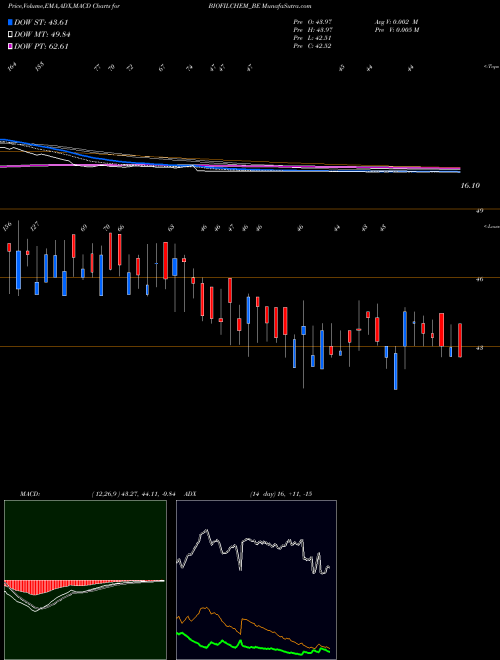Click the 'MACD:' panel title
The width and height of the screenshot is (500, 660).
tap(30, 494)
